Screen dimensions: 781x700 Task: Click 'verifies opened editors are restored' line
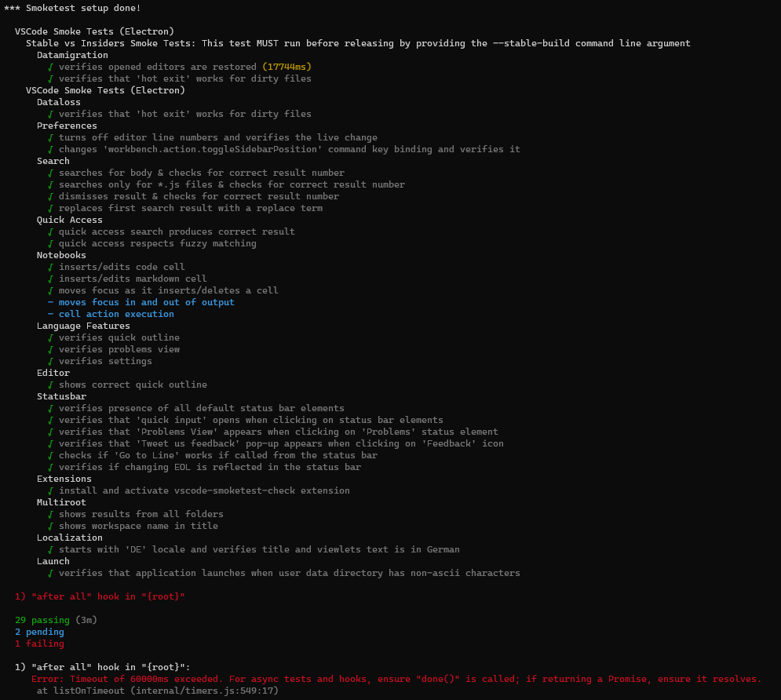pos(179,67)
